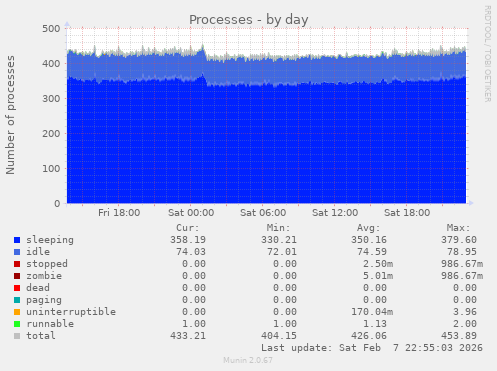Click idle average value 74.59
This screenshot has width=497, height=371.
tap(372, 252)
